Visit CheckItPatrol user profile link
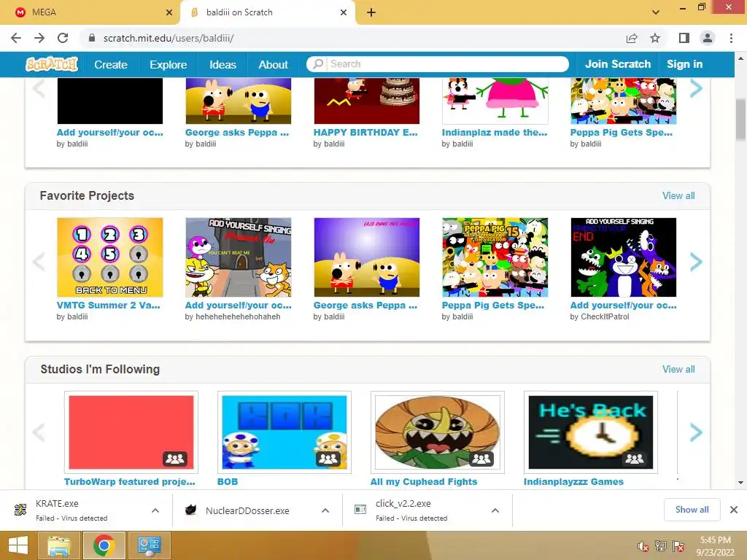 (605, 316)
